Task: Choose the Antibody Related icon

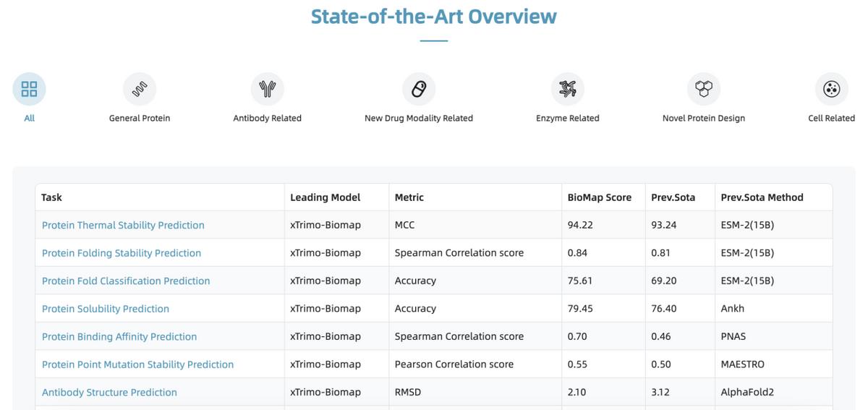Action: point(268,89)
